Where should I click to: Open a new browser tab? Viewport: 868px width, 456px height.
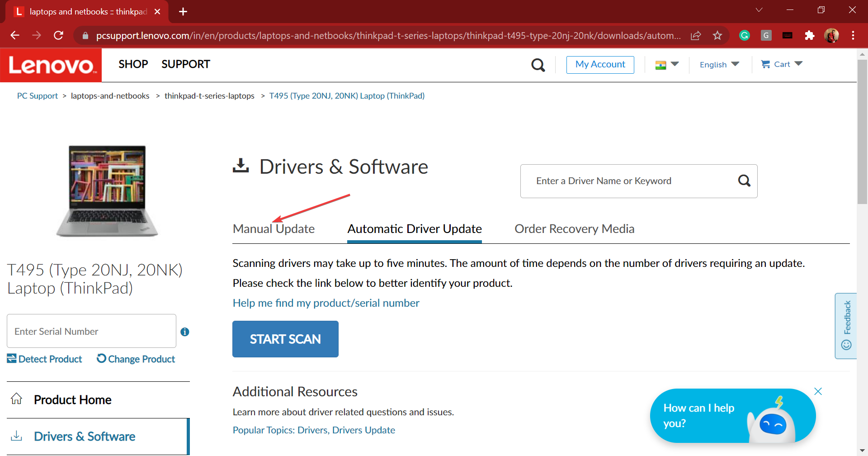(x=183, y=12)
